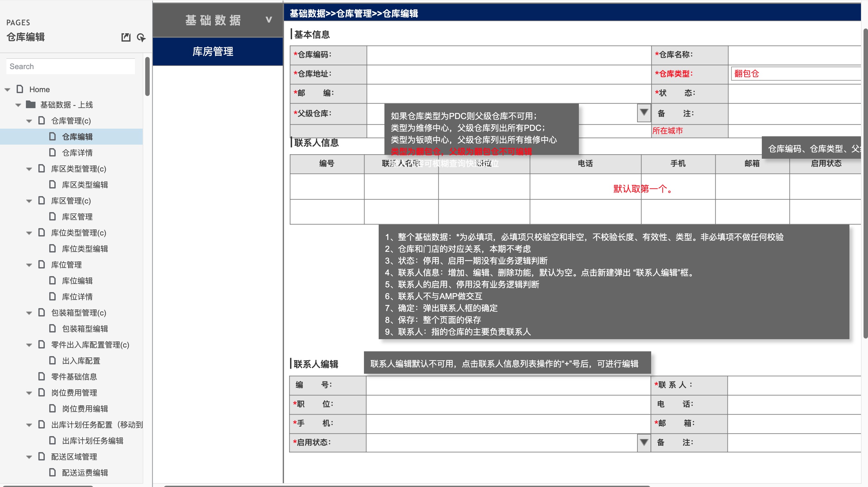Screen dimensions: 868x487
Task: Select 仓库编辑 page in left panel
Action: click(x=77, y=136)
